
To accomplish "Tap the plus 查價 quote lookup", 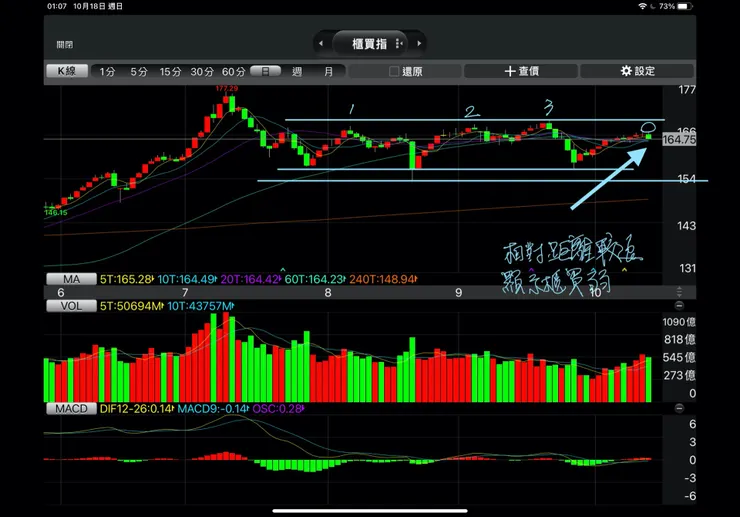I will 521,71.
